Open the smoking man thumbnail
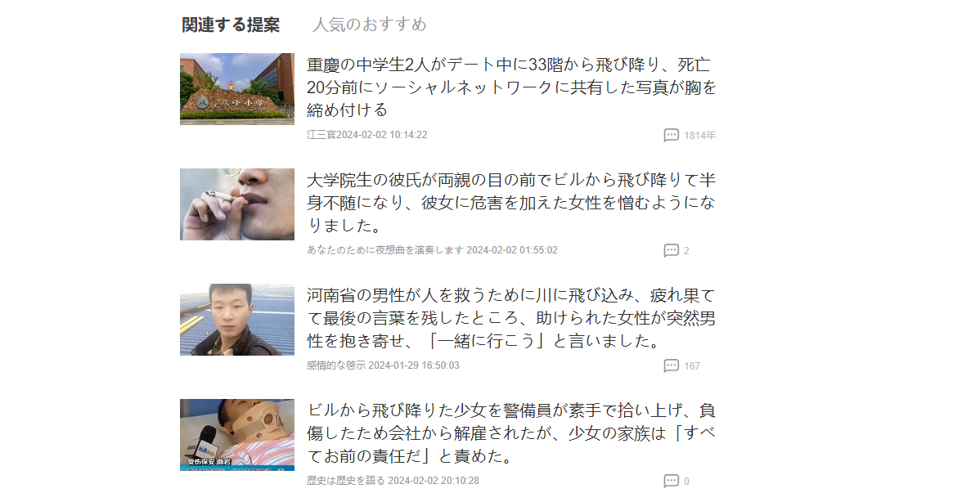980x502 pixels. click(x=237, y=204)
